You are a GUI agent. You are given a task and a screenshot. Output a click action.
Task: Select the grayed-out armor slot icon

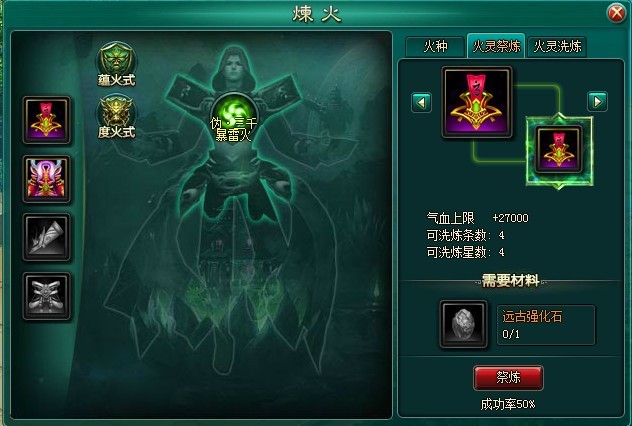pyautogui.click(x=46, y=296)
